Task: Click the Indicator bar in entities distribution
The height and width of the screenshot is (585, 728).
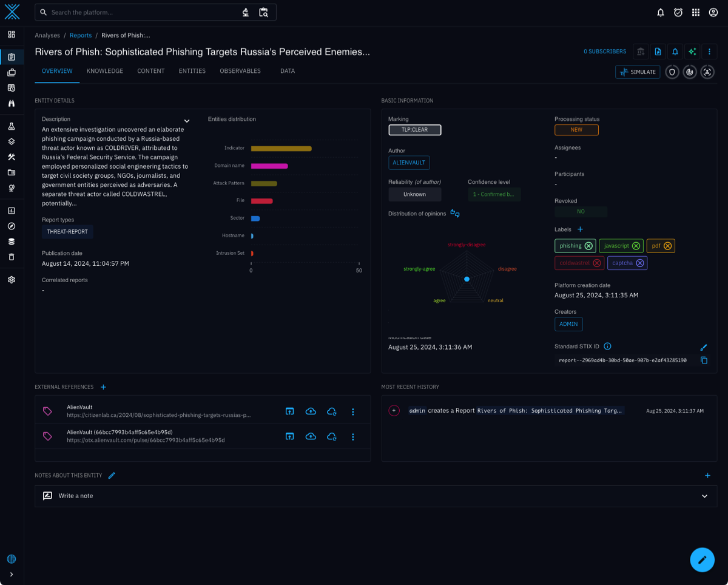Action: point(281,149)
